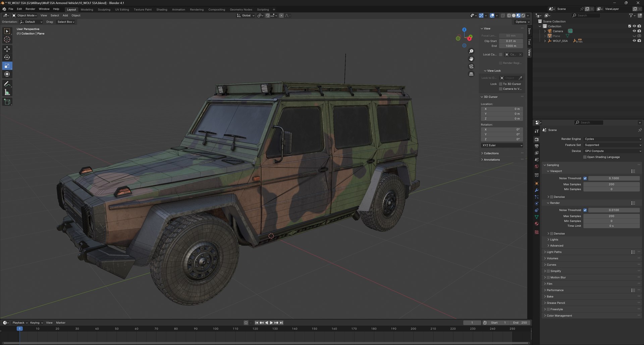Expand the Light Paths panel
Screen dimensions: 644x345
[554, 252]
